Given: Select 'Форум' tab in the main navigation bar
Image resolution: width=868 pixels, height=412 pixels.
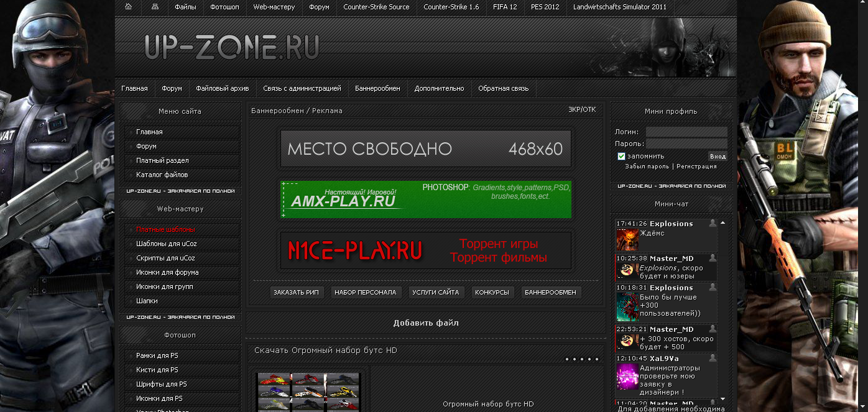Looking at the screenshot, I should (x=172, y=88).
